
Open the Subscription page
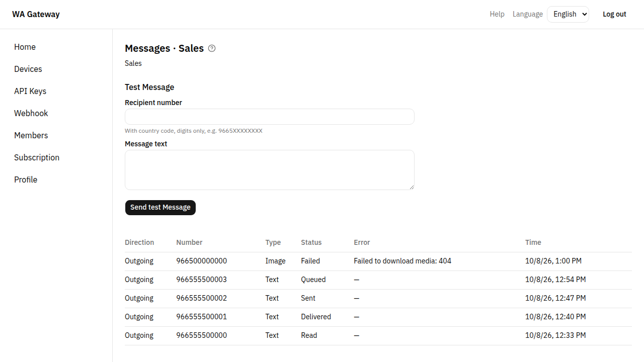37,157
